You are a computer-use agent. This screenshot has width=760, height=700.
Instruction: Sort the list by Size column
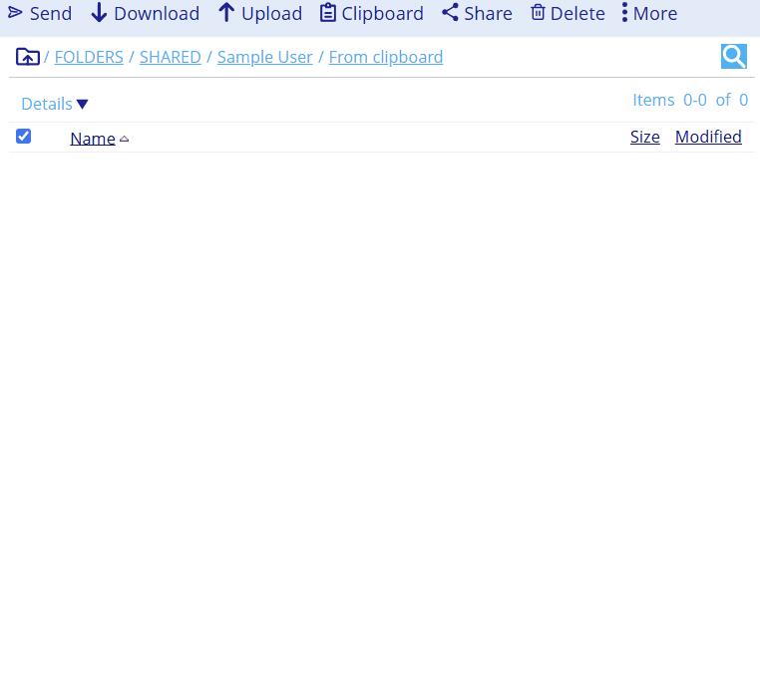[644, 137]
